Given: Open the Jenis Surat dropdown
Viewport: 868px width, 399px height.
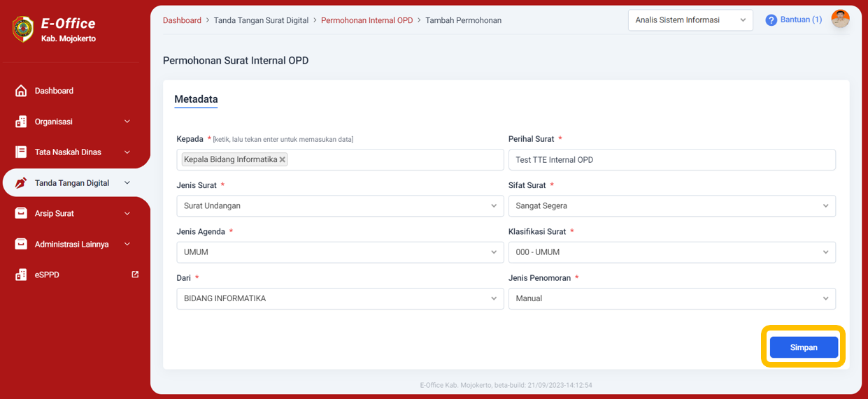Looking at the screenshot, I should (x=340, y=206).
